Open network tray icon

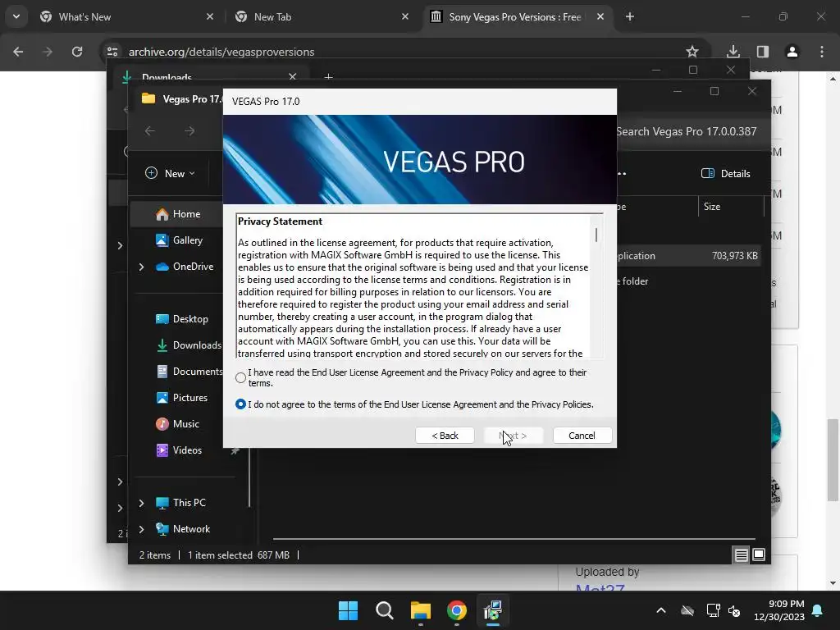(x=713, y=610)
